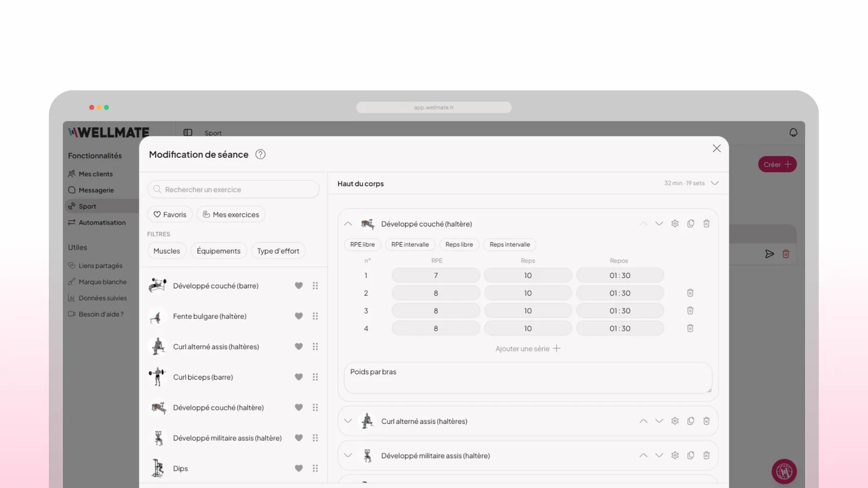The width and height of the screenshot is (868, 488).
Task: Click the drag handle for Développé couché (barre)
Action: pyautogui.click(x=315, y=286)
